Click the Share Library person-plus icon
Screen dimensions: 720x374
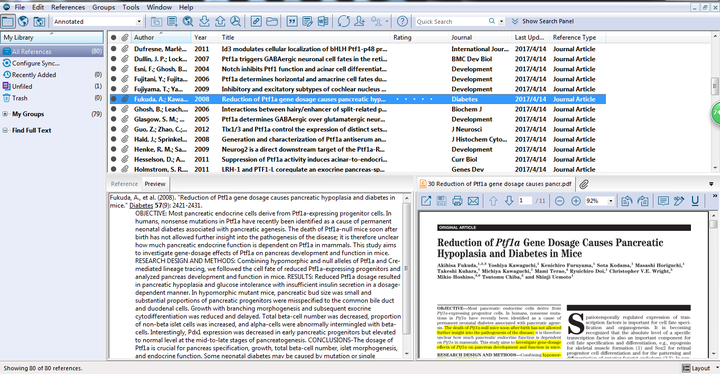(360, 21)
